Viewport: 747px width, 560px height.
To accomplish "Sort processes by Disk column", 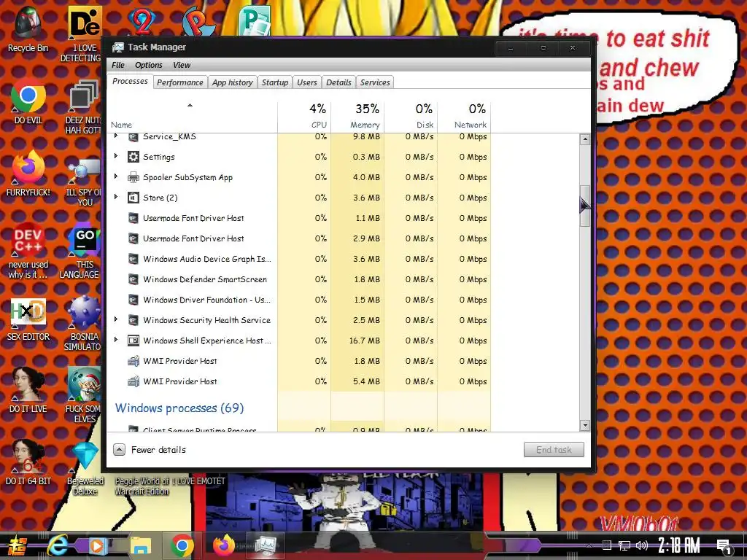I will click(411, 116).
